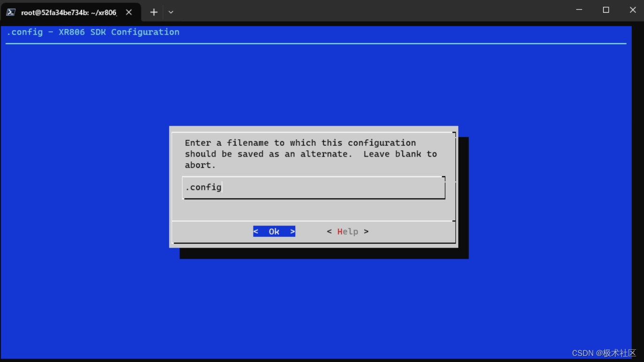This screenshot has width=644, height=362.
Task: Click the 'Enter a filename' prompt text
Action: point(311,154)
